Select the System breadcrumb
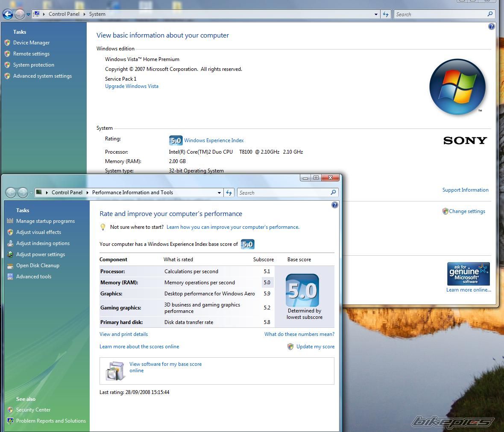504x432 pixels. [97, 14]
